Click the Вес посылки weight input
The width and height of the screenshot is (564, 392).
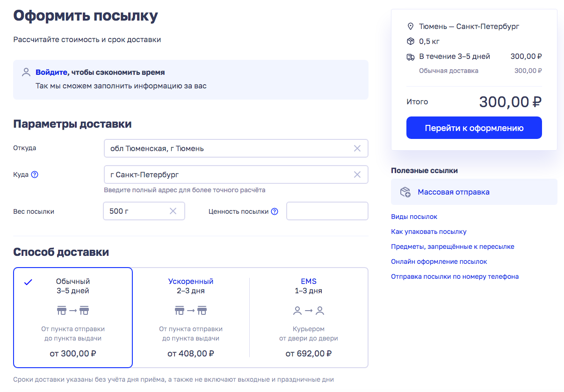point(137,211)
